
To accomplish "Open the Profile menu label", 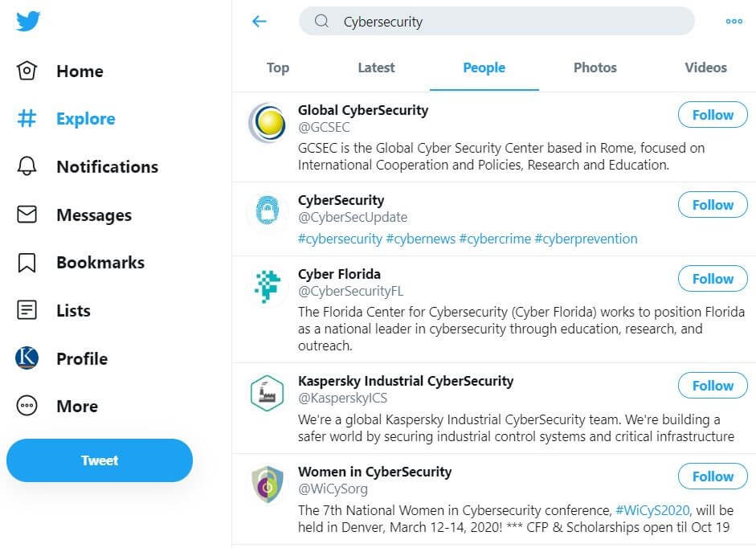I will [82, 358].
